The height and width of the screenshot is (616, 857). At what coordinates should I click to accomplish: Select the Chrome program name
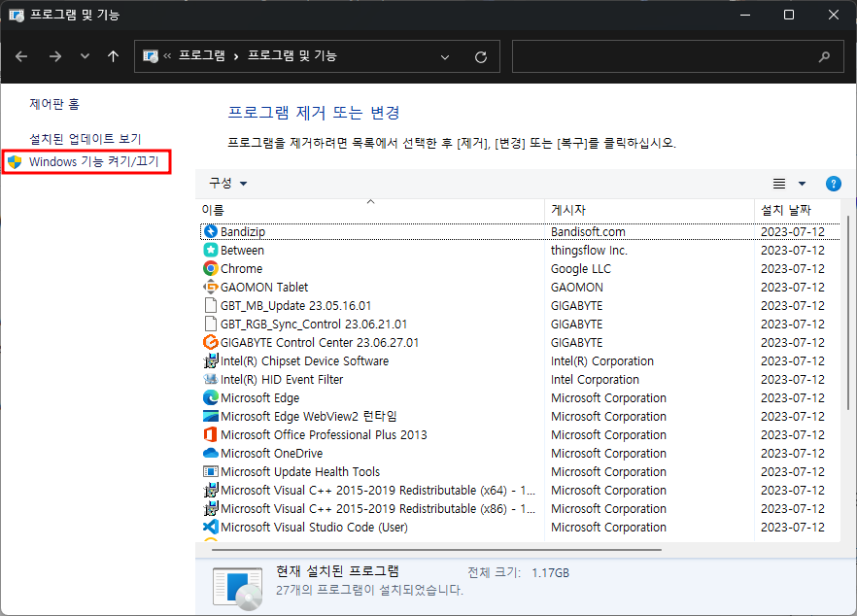point(242,268)
